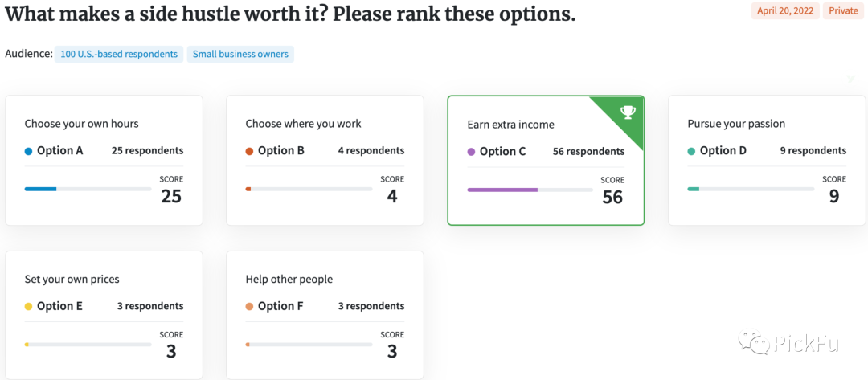Click the "Set your own prices" card title

(72, 280)
